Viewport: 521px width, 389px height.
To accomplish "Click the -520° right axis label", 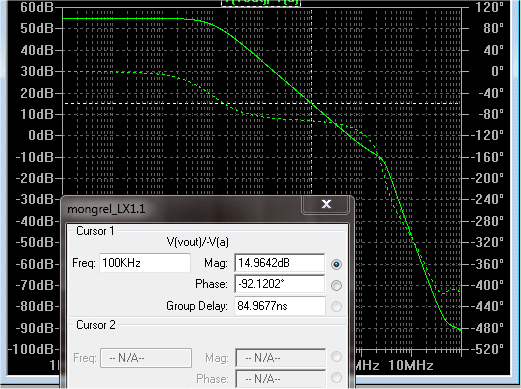I will (487, 349).
